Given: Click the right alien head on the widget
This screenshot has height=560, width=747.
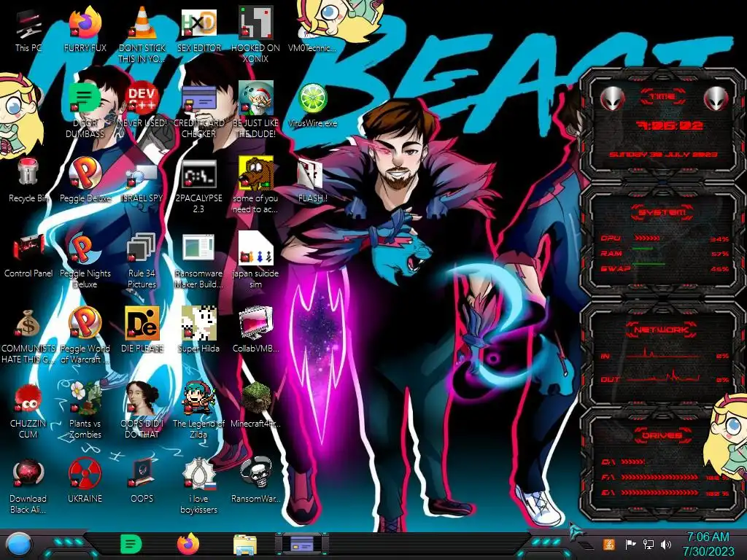Looking at the screenshot, I should click(x=716, y=99).
